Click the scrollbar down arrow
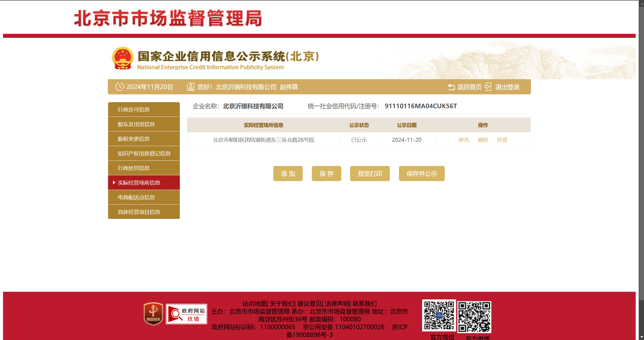The width and height of the screenshot is (644, 340). (x=641, y=337)
